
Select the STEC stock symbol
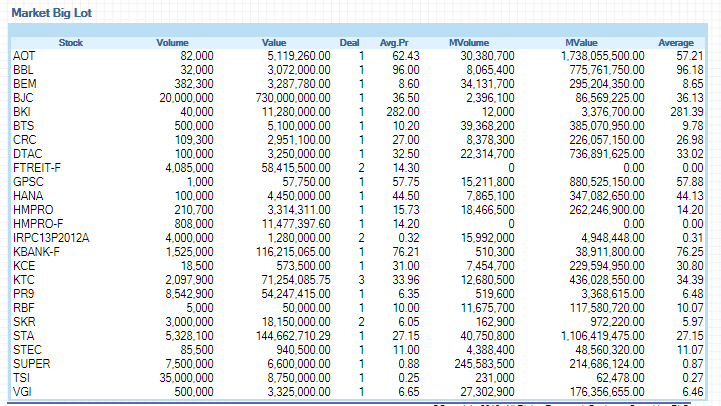(27, 350)
